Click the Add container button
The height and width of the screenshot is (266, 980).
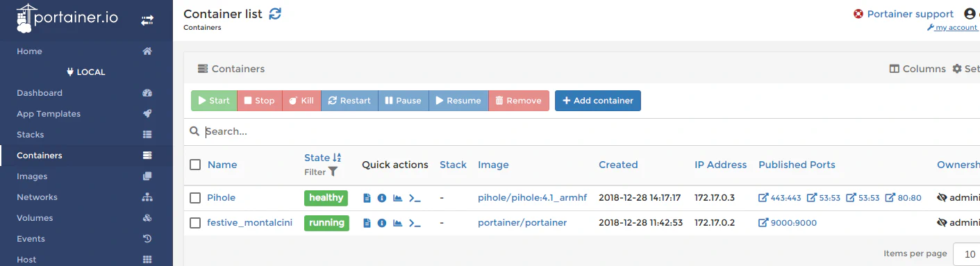598,101
